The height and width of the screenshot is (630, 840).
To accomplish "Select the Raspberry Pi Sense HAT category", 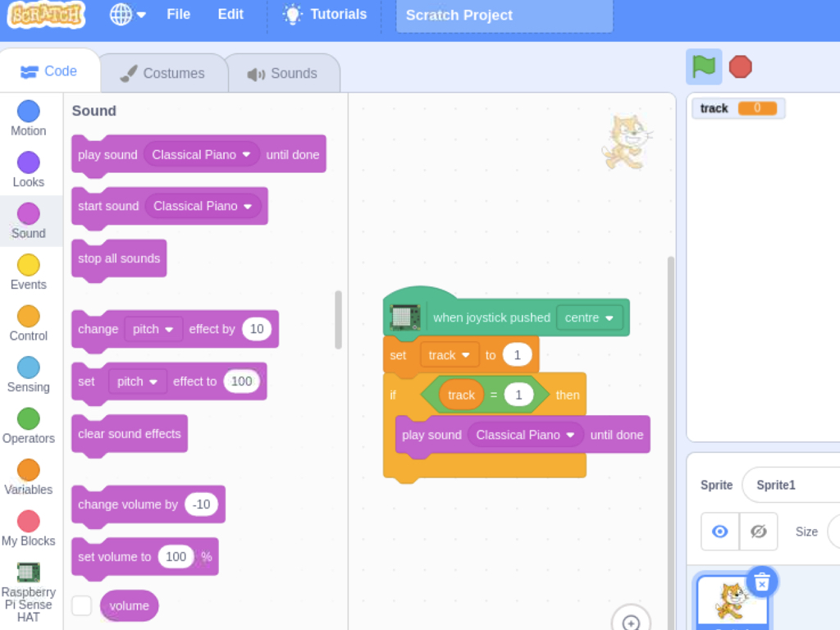I will pos(29,592).
